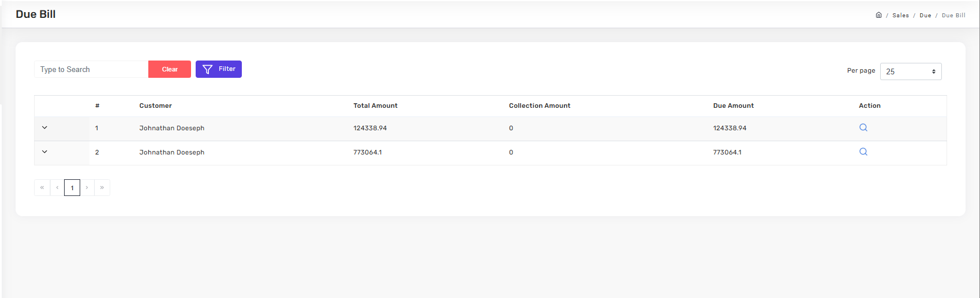Screen dimensions: 980x298
Task: Click total amount 773064.1
Action: click(x=368, y=152)
